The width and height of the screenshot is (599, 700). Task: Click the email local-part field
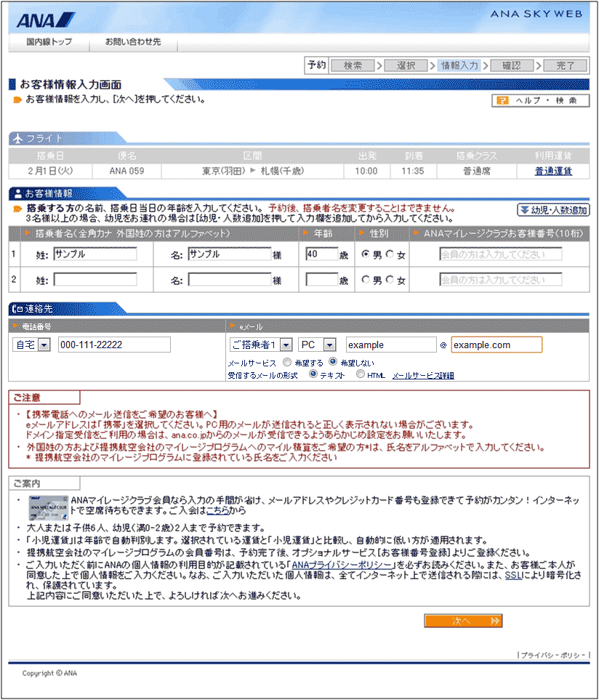click(391, 345)
